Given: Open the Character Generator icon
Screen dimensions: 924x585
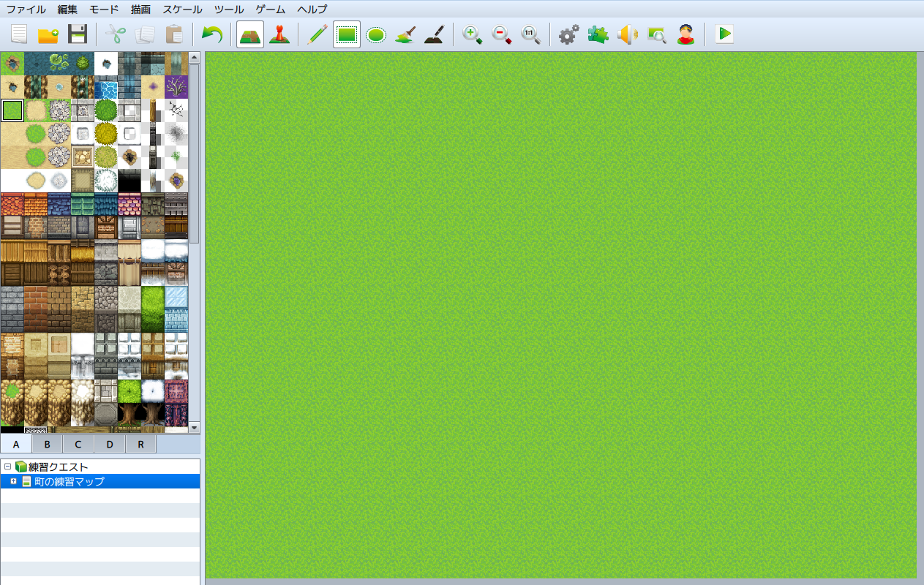Looking at the screenshot, I should tap(686, 34).
